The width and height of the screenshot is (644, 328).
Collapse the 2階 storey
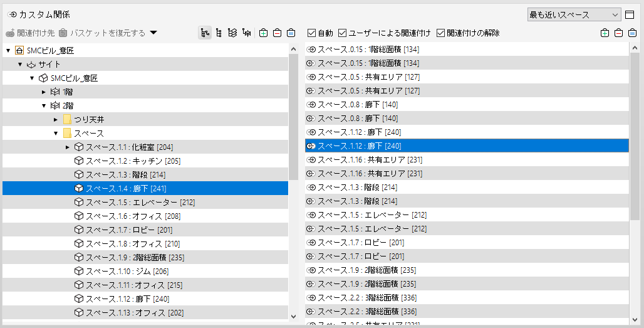[44, 105]
